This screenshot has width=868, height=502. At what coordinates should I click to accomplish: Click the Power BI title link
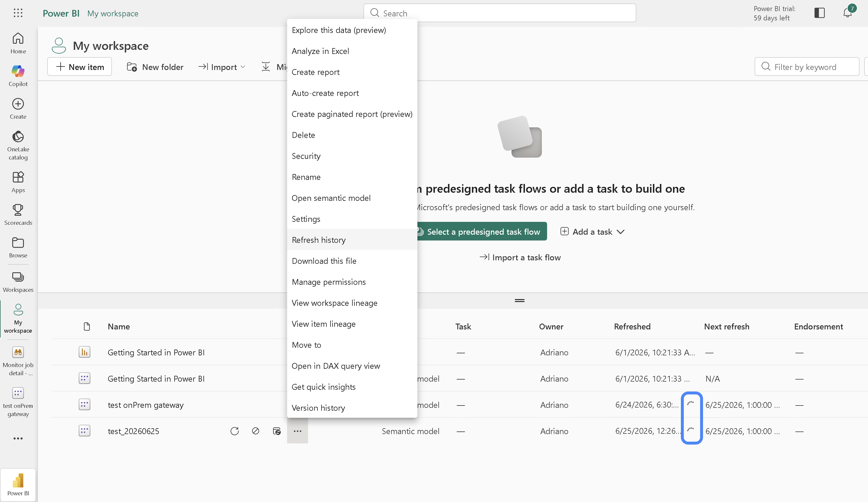61,13
